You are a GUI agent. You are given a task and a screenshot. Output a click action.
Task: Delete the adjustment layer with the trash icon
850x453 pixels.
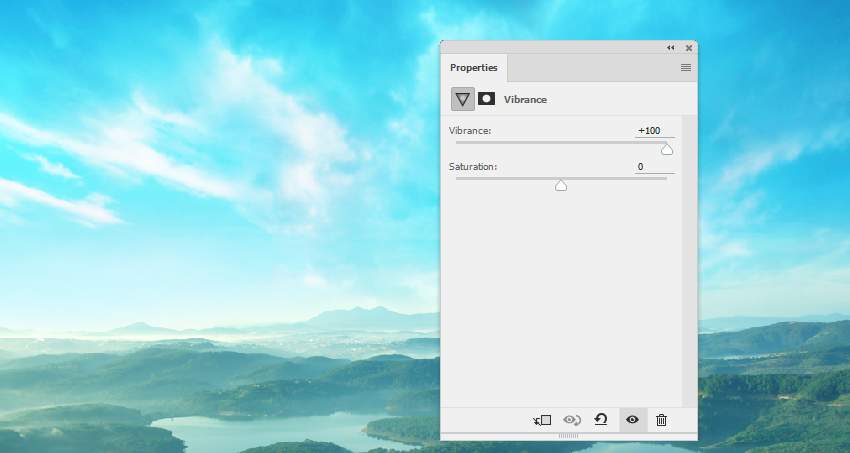[661, 420]
